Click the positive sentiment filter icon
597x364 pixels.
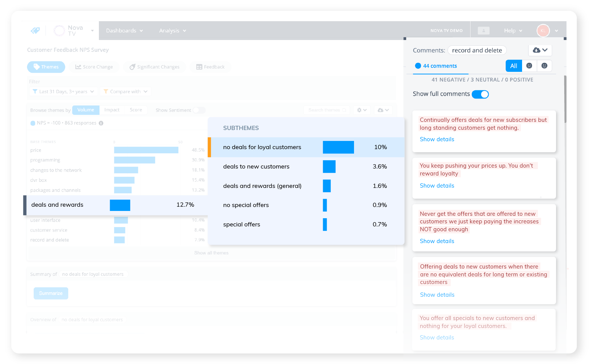click(x=544, y=66)
